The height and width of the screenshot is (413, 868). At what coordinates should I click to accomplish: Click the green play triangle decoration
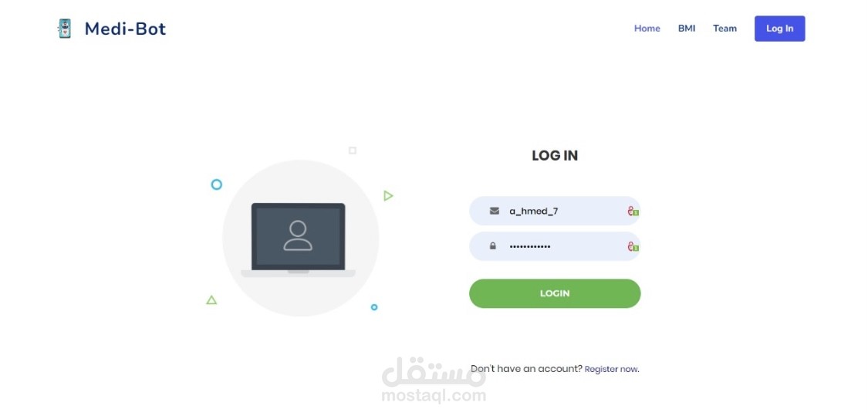388,195
